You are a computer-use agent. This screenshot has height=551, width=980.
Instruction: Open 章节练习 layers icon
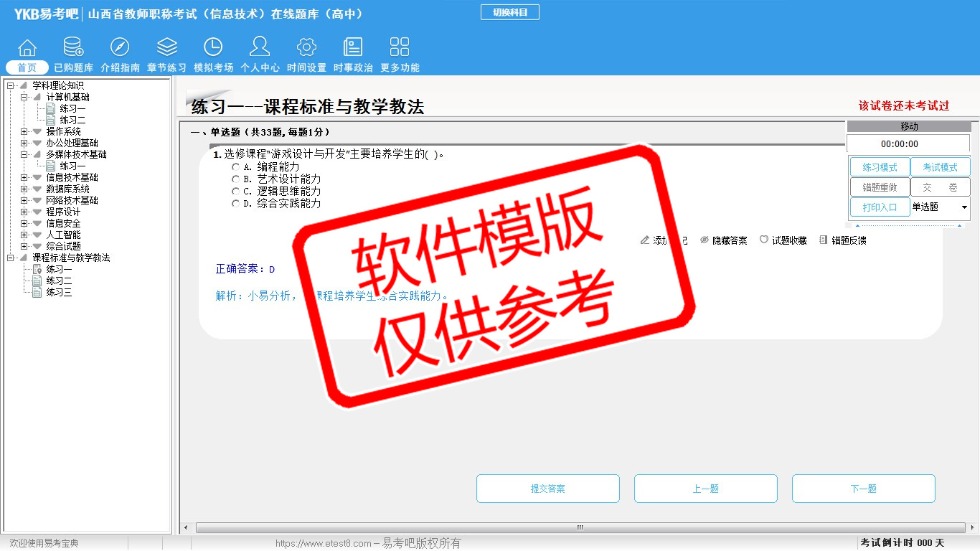tap(166, 48)
